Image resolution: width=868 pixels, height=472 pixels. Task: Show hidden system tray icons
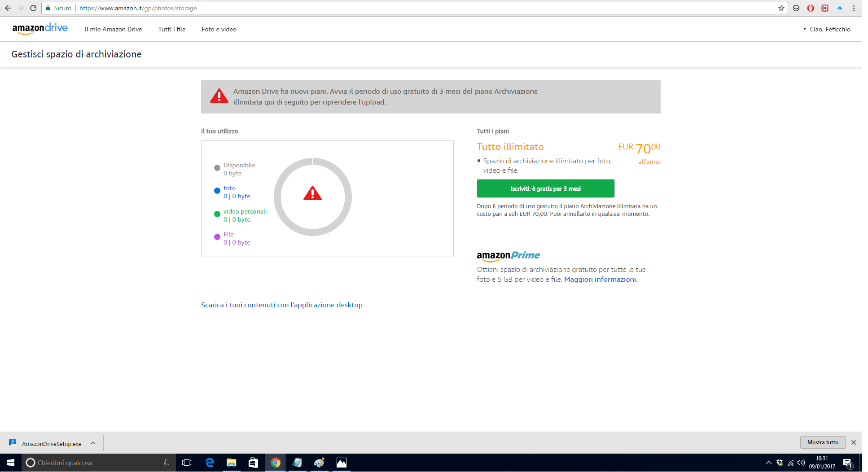coord(768,463)
